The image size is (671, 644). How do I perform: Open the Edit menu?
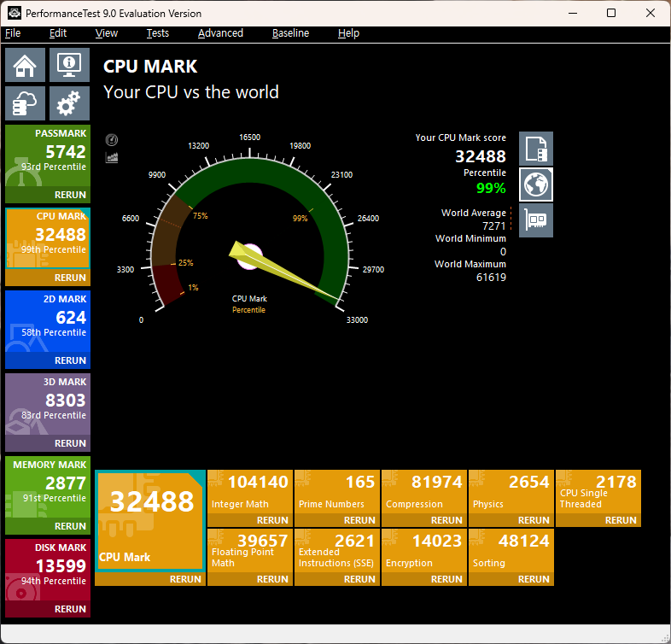click(x=58, y=33)
